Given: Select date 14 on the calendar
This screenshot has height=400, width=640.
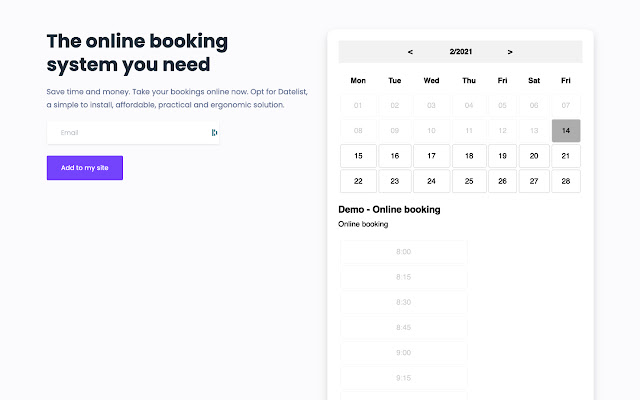Looking at the screenshot, I should tap(566, 131).
